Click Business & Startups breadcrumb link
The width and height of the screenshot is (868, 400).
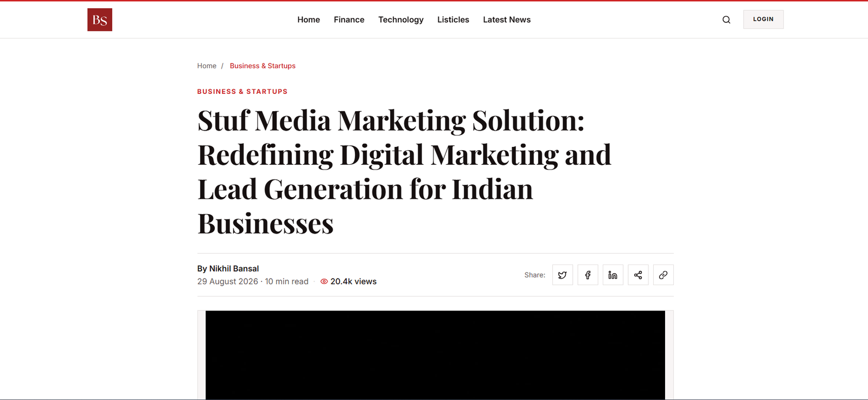point(263,66)
